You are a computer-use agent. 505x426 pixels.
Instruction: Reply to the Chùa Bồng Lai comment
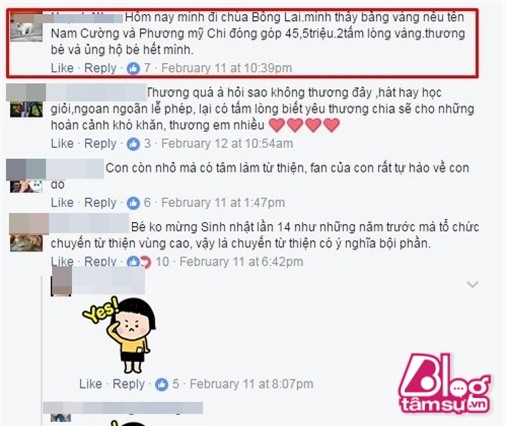(x=100, y=68)
